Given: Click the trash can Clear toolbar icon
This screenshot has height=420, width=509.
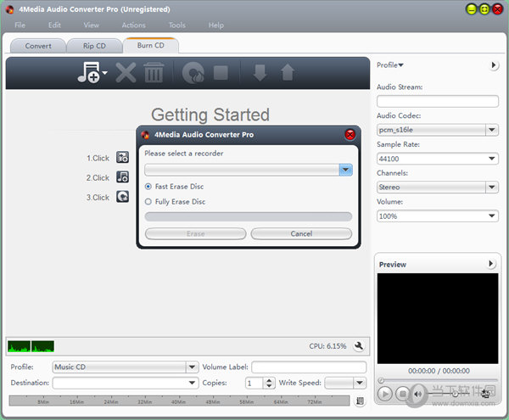Looking at the screenshot, I should coord(154,73).
